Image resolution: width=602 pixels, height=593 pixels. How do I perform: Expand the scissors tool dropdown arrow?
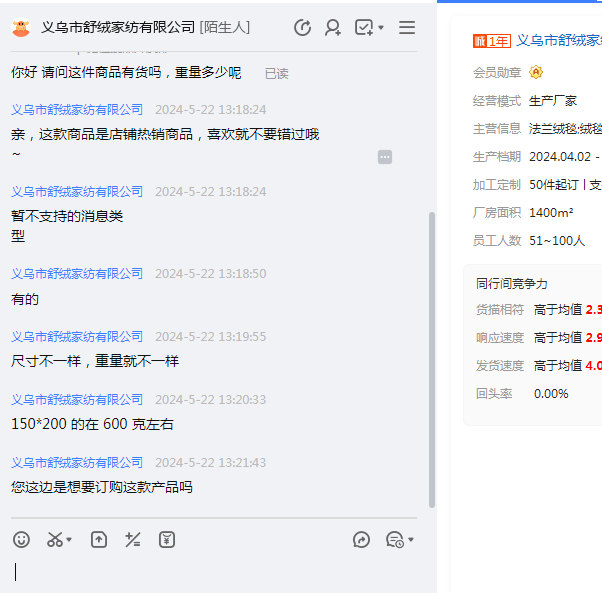point(69,541)
